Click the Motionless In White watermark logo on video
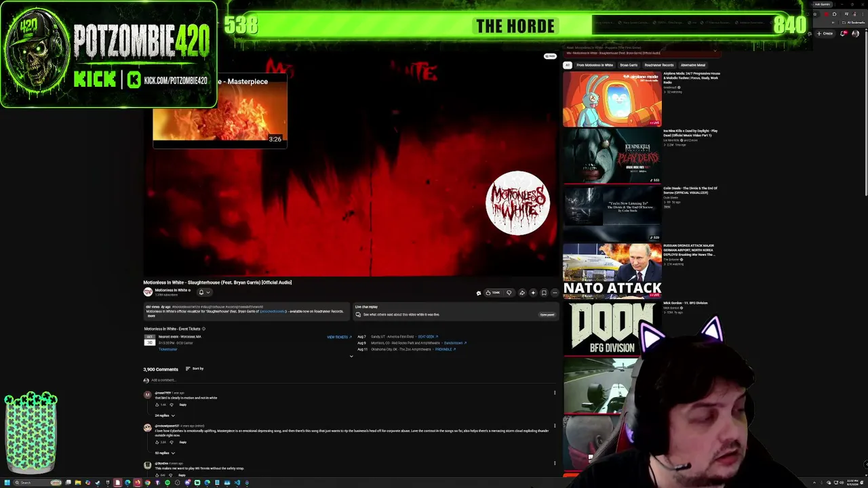This screenshot has height=488, width=868. [518, 203]
